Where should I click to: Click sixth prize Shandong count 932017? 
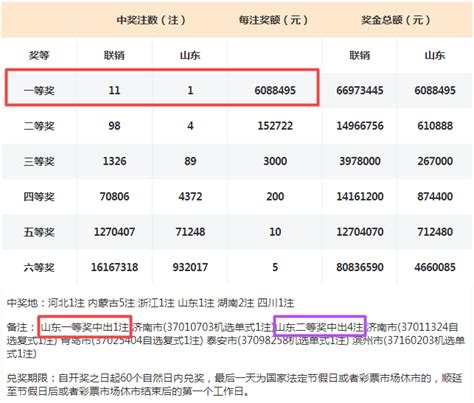click(190, 267)
